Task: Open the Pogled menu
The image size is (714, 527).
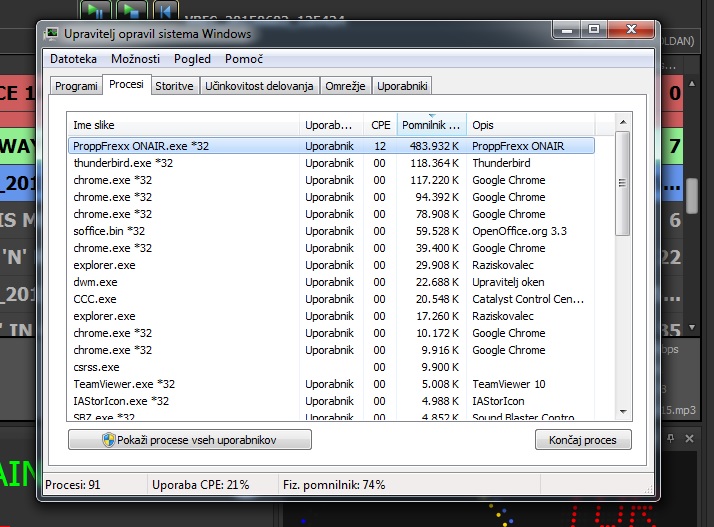Action: click(x=193, y=59)
